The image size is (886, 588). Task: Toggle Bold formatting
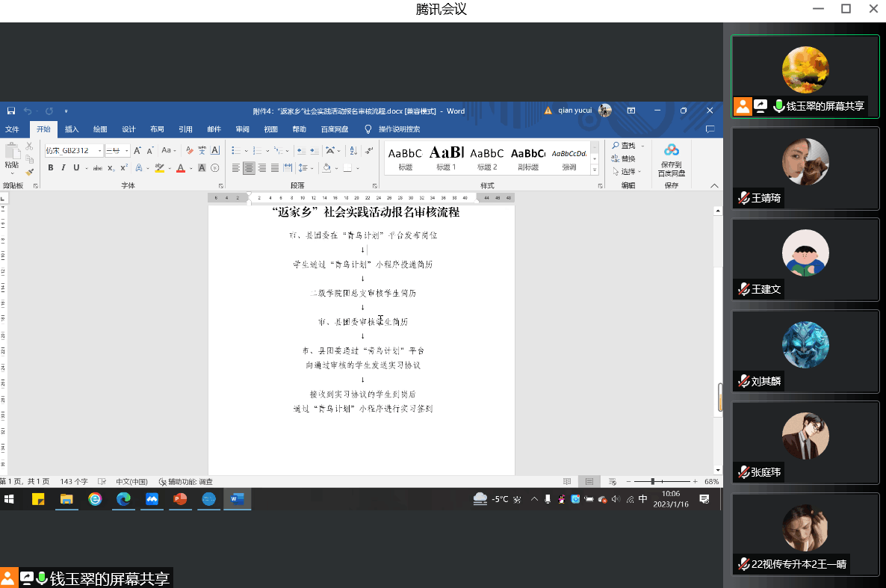point(51,168)
